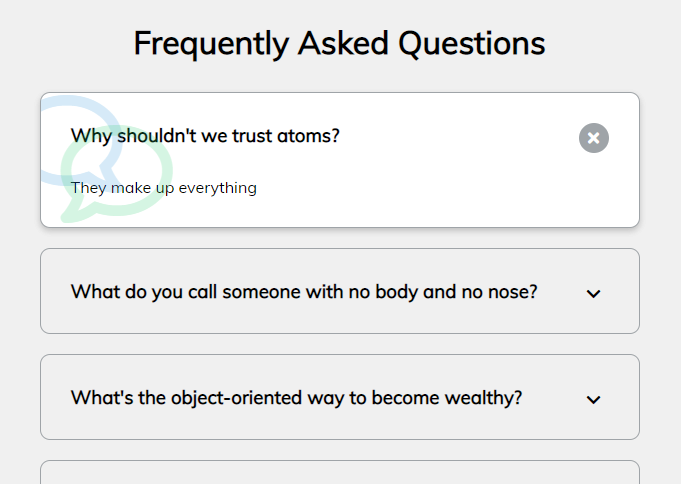Expand the 'no body and no nose' chevron
Image resolution: width=681 pixels, height=484 pixels.
click(593, 293)
